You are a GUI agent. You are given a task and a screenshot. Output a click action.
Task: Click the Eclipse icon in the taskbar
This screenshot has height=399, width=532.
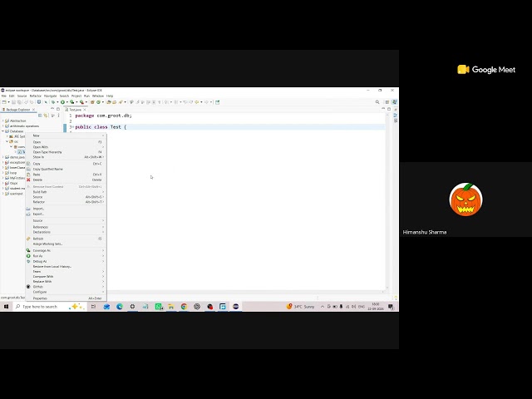(235, 307)
